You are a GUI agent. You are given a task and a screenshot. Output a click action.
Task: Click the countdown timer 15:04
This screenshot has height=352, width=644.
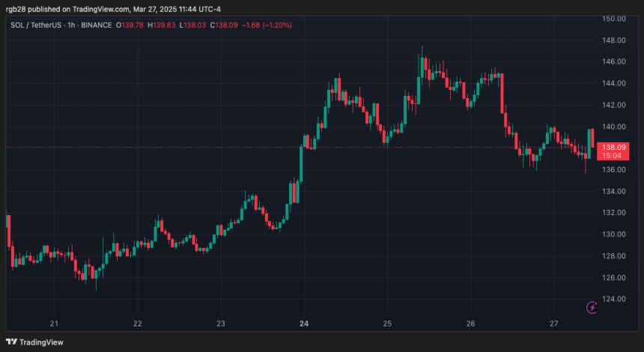(613, 156)
